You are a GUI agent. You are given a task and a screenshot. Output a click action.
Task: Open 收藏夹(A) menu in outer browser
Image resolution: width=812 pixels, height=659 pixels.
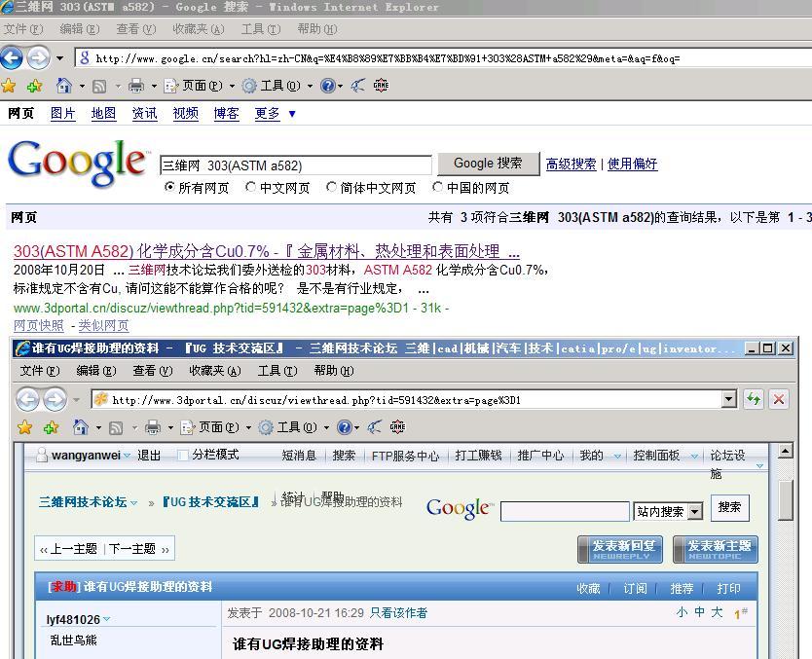point(199,29)
